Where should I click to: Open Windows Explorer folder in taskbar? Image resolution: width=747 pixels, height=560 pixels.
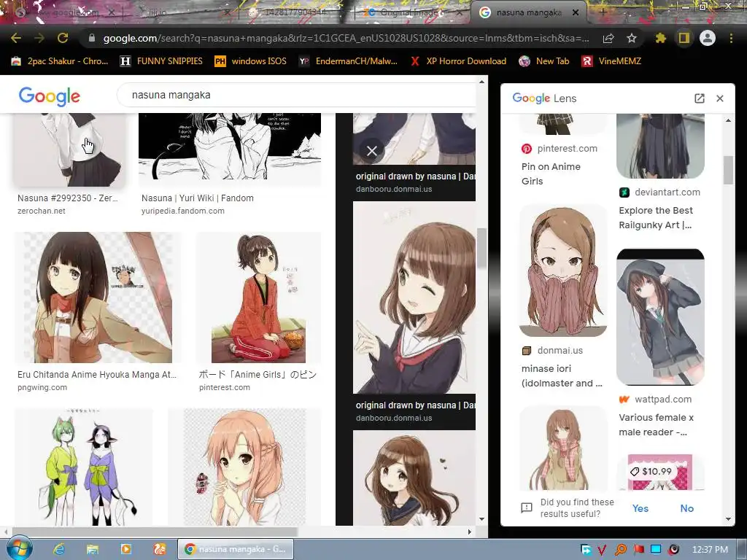coord(93,549)
